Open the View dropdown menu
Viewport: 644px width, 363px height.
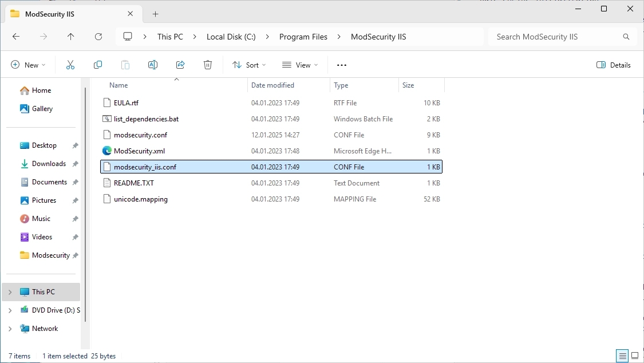point(300,65)
